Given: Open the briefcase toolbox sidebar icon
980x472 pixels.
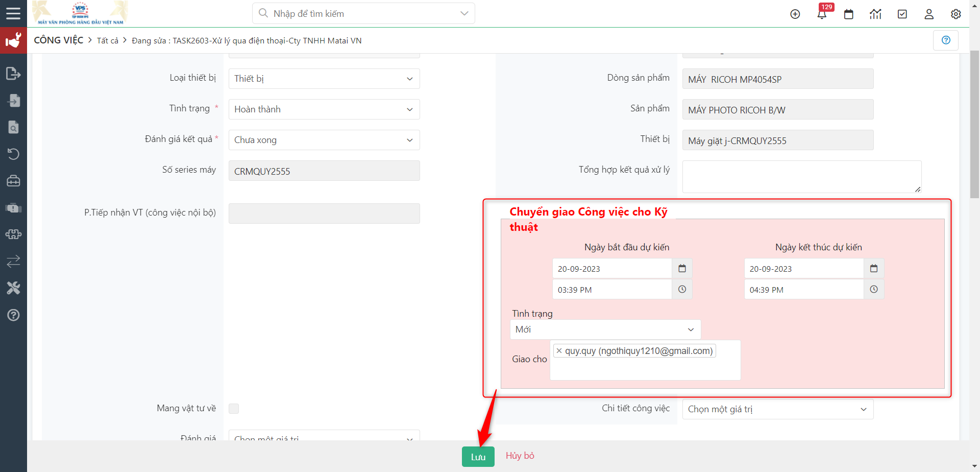Looking at the screenshot, I should (13, 181).
